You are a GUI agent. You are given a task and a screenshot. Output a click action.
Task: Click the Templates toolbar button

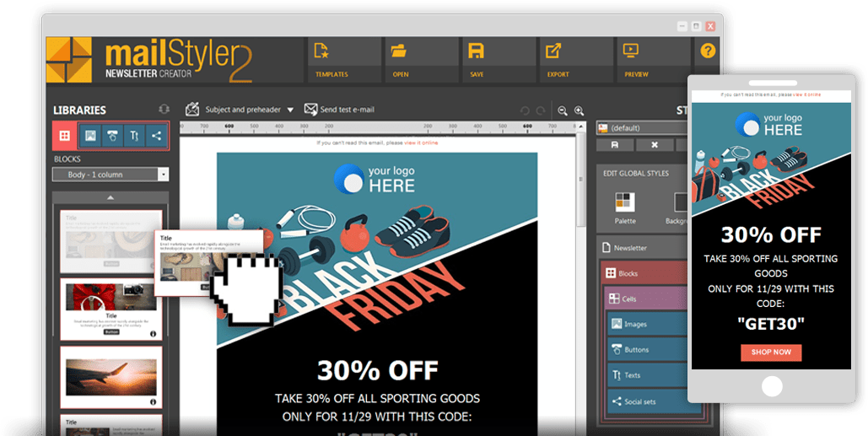point(344,60)
